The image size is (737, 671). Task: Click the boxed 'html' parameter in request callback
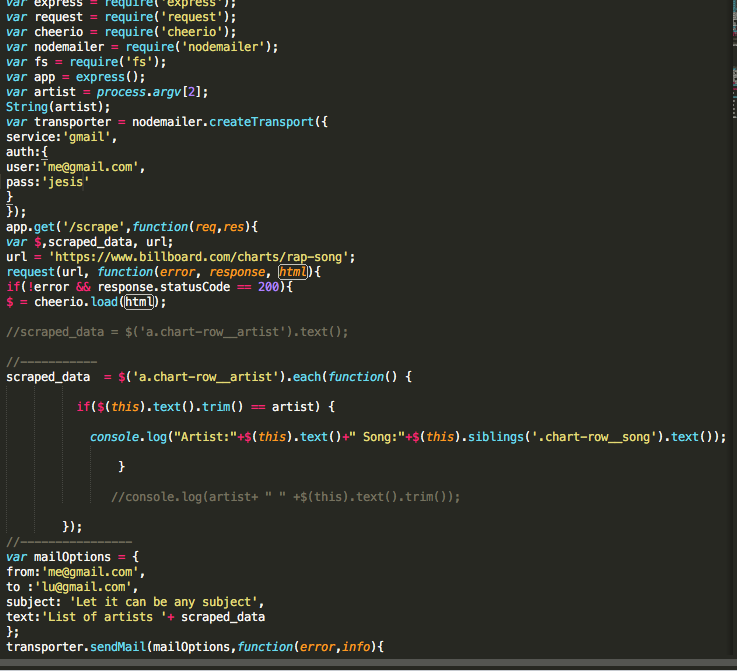293,272
